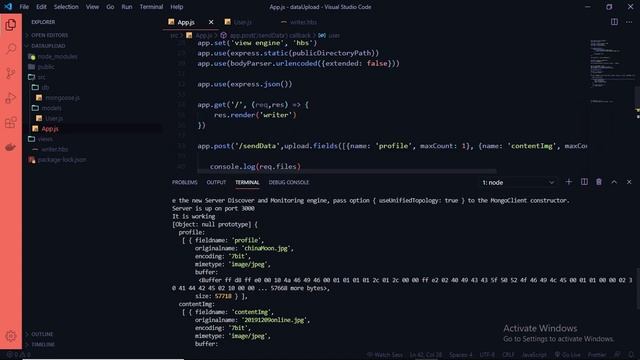Open the editor More Actions ellipsis
Viewport: 640px width, 360px height.
pyautogui.click(x=629, y=22)
